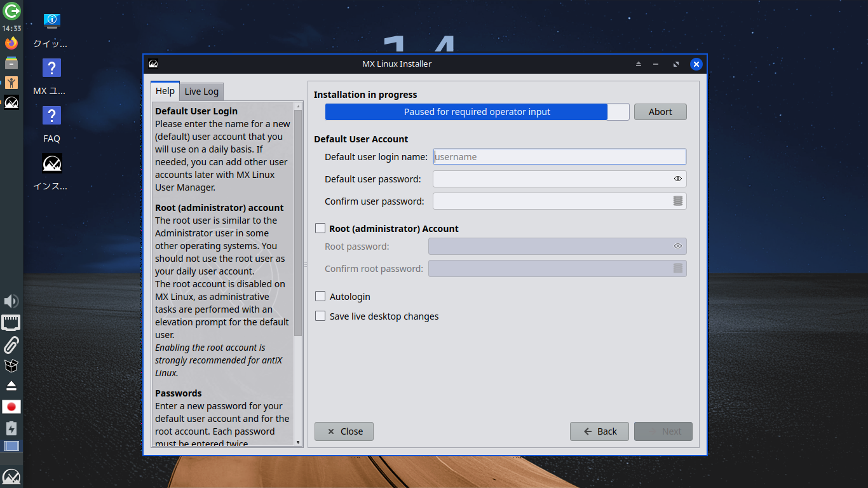
Task: Click the installer window menu icon in title bar
Action: 153,64
